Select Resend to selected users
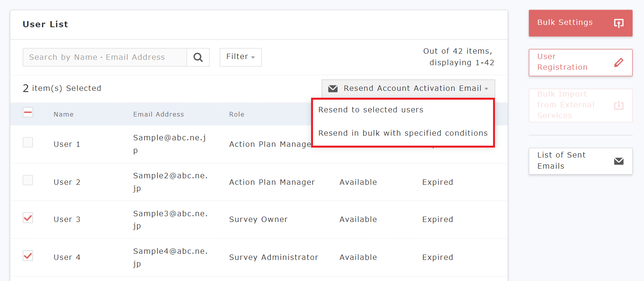 370,110
